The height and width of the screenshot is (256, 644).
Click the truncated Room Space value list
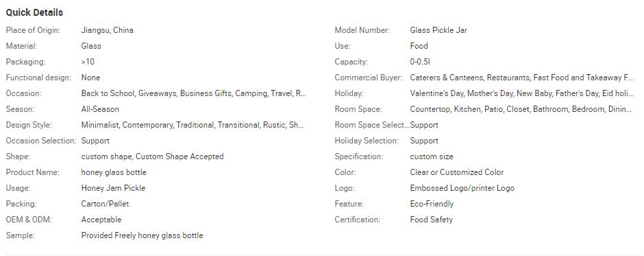click(x=521, y=110)
